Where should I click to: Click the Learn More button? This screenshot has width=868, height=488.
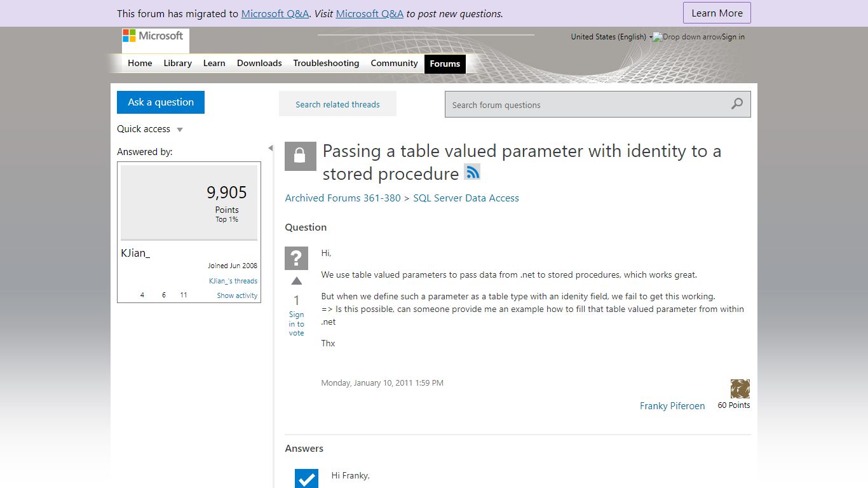pos(717,13)
